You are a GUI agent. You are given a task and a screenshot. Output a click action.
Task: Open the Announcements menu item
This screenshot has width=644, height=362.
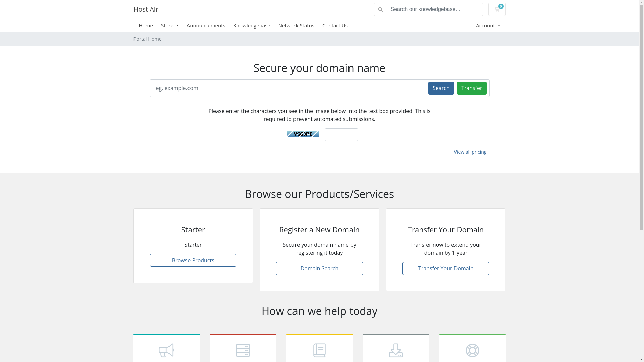206,25
